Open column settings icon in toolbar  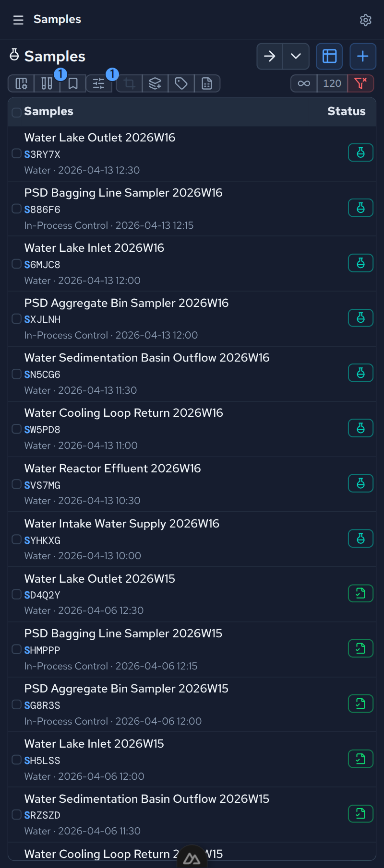21,83
